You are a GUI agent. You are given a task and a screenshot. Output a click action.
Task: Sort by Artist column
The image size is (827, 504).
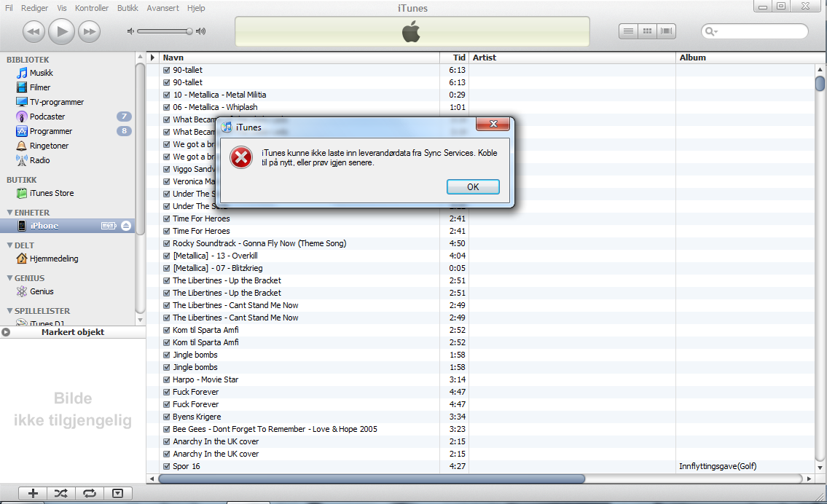pos(572,58)
